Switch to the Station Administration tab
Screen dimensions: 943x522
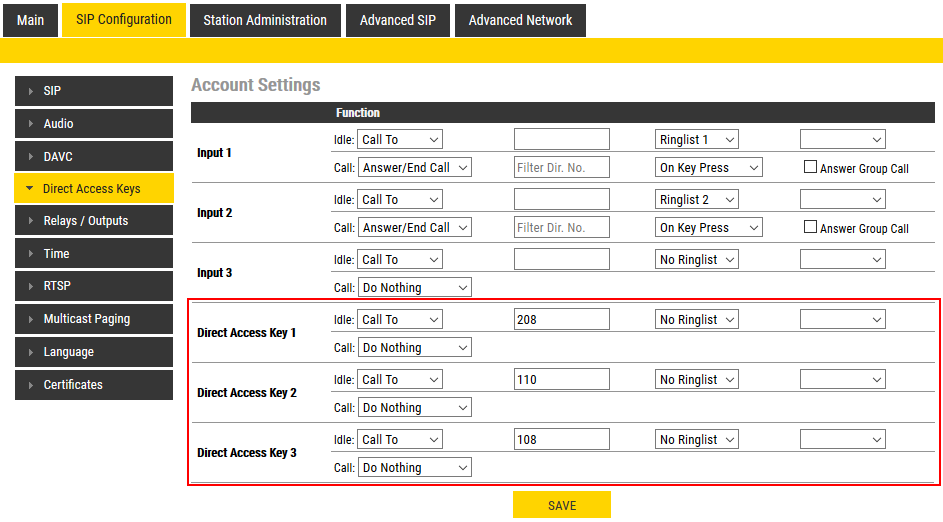tap(265, 20)
